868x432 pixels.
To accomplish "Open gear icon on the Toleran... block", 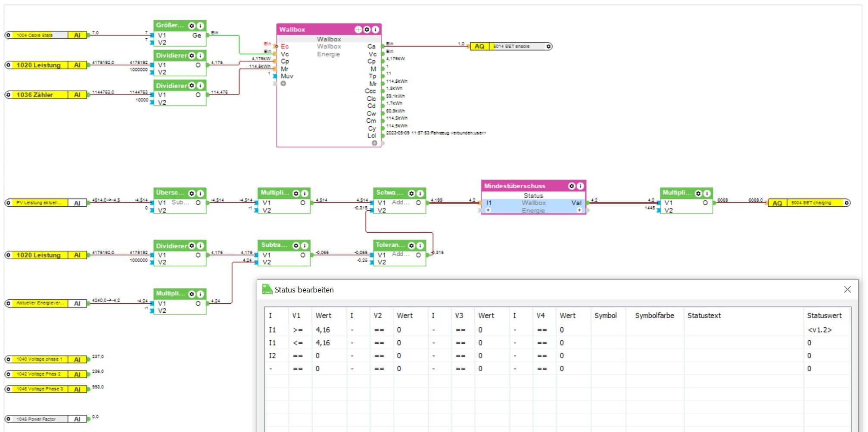I will [x=411, y=246].
